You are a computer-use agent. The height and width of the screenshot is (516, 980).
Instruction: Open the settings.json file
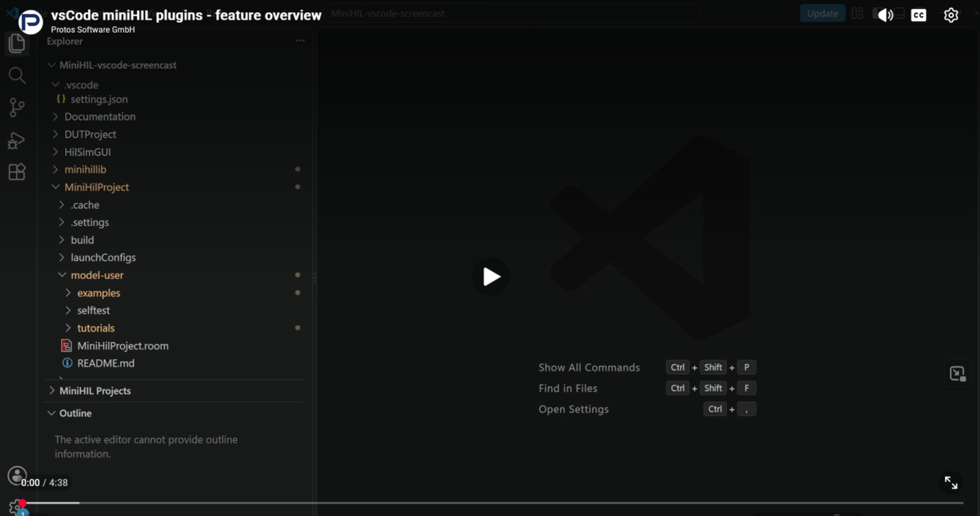tap(99, 100)
